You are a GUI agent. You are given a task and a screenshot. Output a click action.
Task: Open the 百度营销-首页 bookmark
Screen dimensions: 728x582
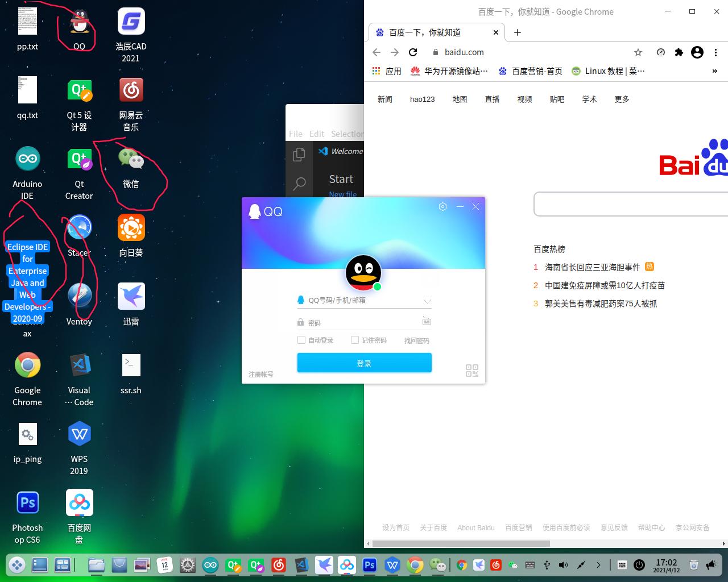point(531,71)
